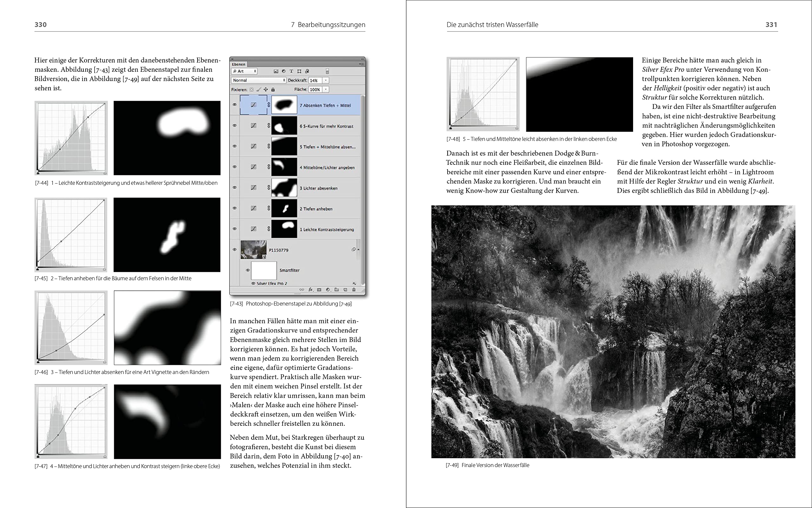Click the smart object filter icon

coord(307,71)
